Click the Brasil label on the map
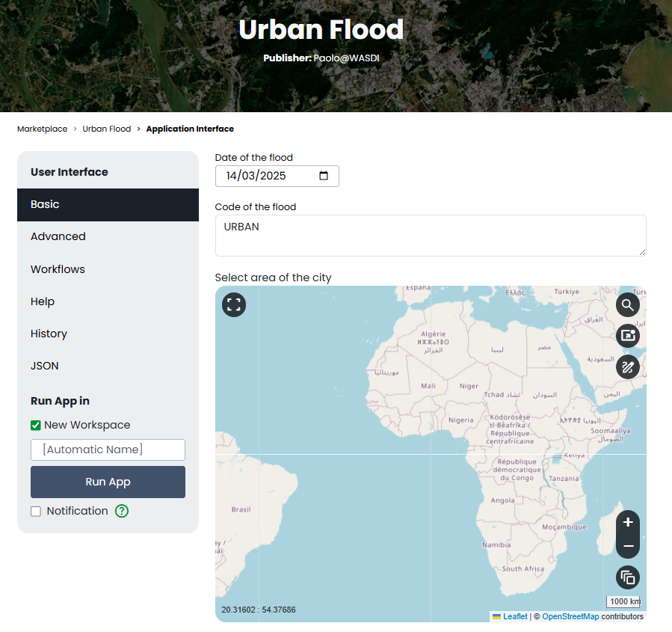The height and width of the screenshot is (632, 672). tap(241, 509)
